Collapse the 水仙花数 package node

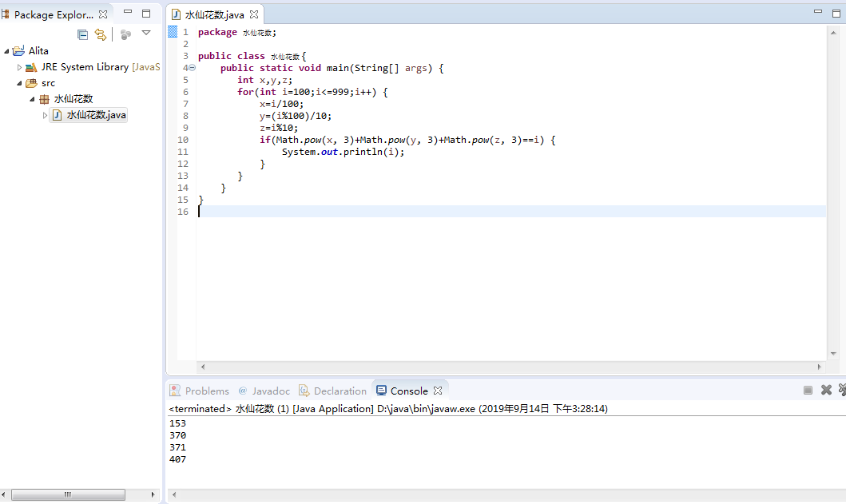pos(33,99)
